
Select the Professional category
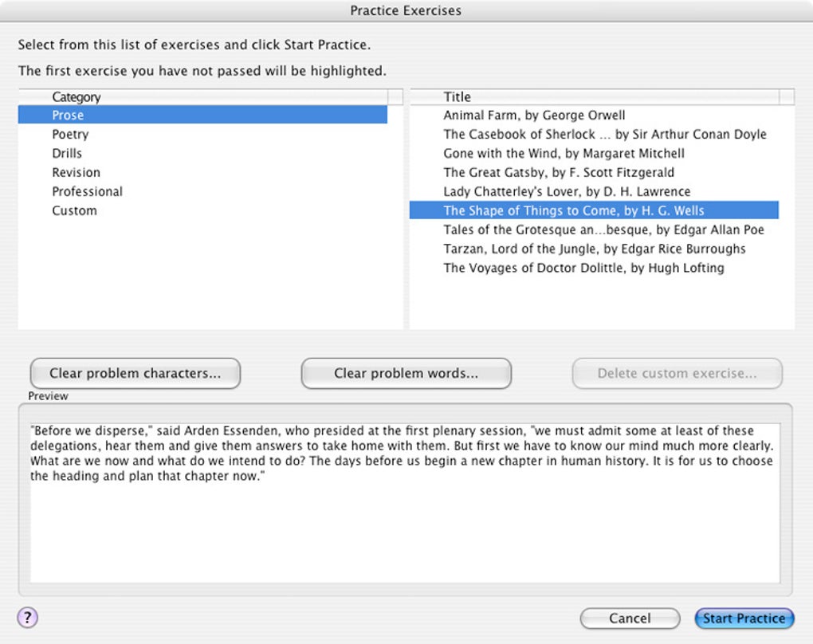pyautogui.click(x=87, y=191)
